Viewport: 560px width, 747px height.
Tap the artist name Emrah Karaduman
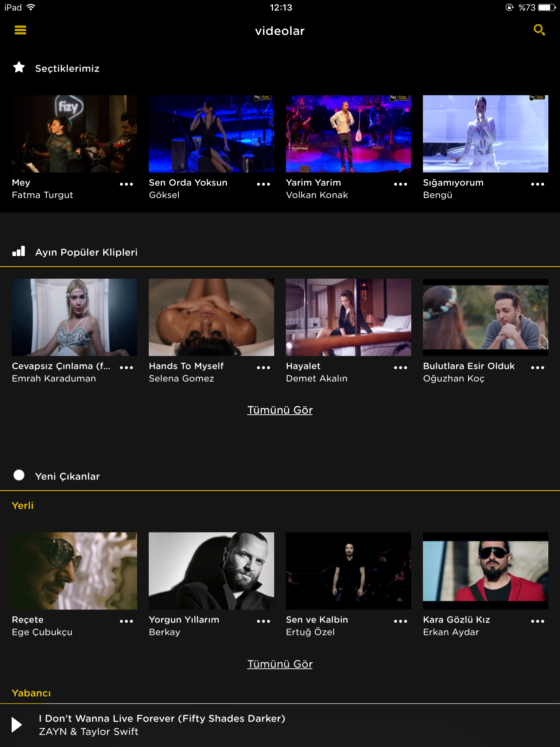point(54,379)
